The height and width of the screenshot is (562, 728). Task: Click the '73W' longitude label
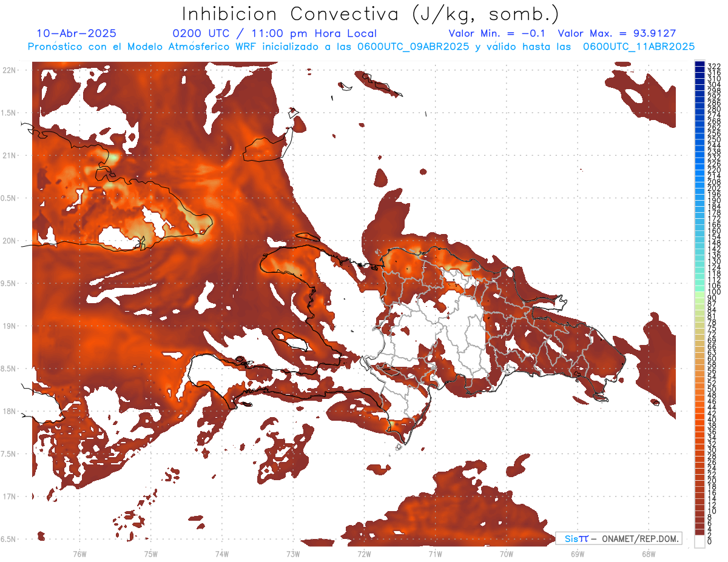[293, 554]
